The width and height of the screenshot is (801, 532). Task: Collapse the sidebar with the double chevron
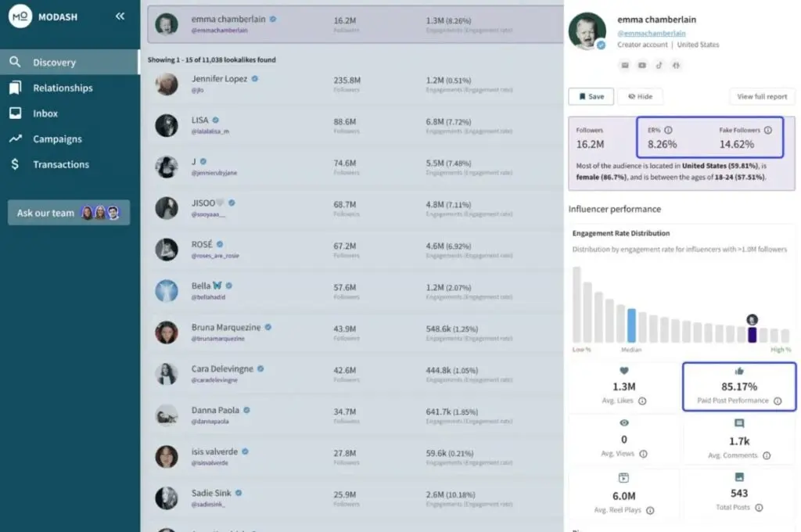pos(120,16)
